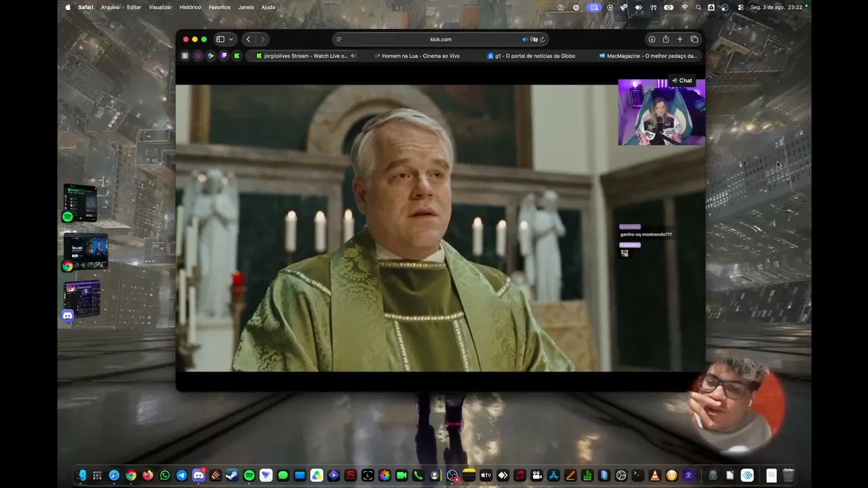Mute audio via address bar speaker icon
The width and height of the screenshot is (868, 488).
[x=524, y=39]
